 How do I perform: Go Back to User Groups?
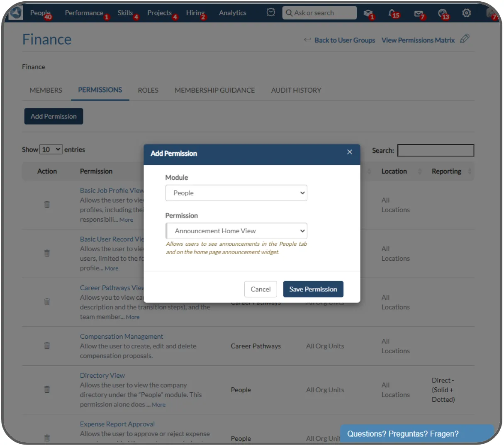[345, 40]
